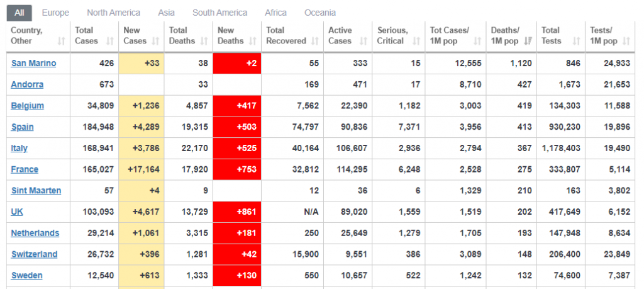This screenshot has width=644, height=289.
Task: Click Belgium new deaths +417 cell
Action: pyautogui.click(x=237, y=106)
